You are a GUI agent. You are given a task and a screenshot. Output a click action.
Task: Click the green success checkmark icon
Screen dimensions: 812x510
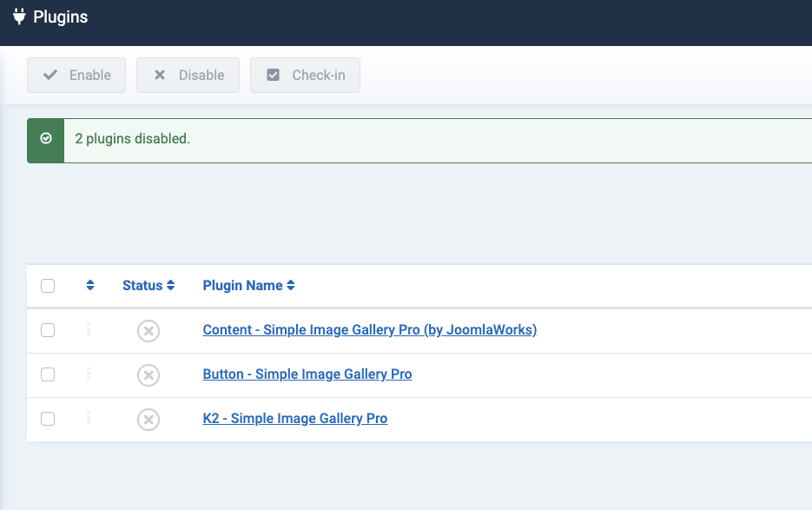point(46,139)
